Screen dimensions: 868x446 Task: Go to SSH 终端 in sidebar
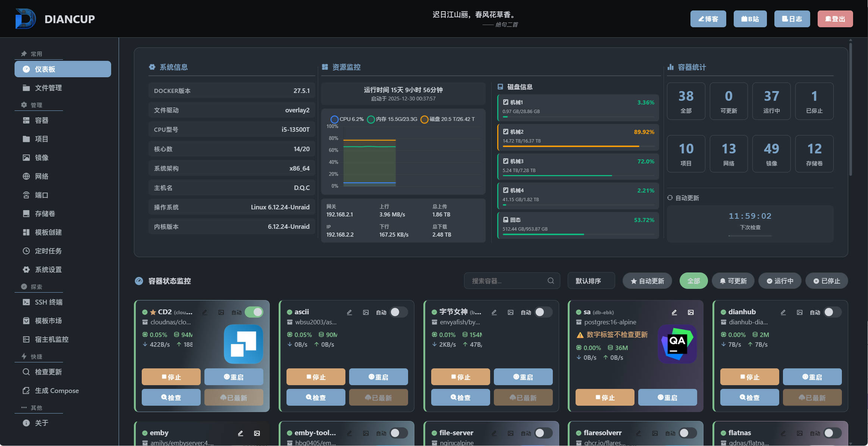coord(48,302)
